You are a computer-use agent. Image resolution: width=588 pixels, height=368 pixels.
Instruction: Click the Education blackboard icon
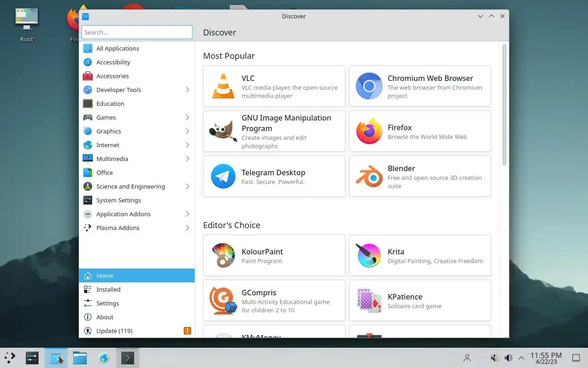point(88,103)
